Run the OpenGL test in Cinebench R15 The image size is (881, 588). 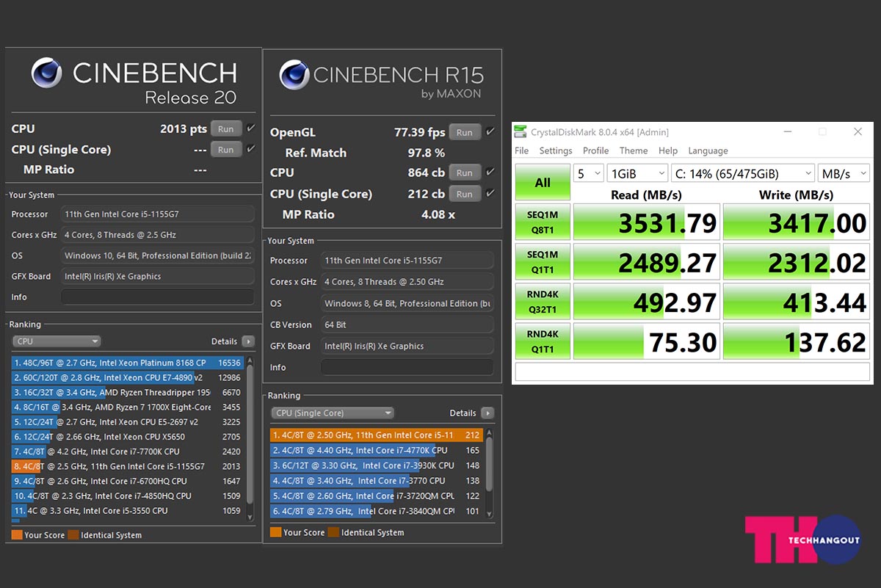[x=465, y=133]
